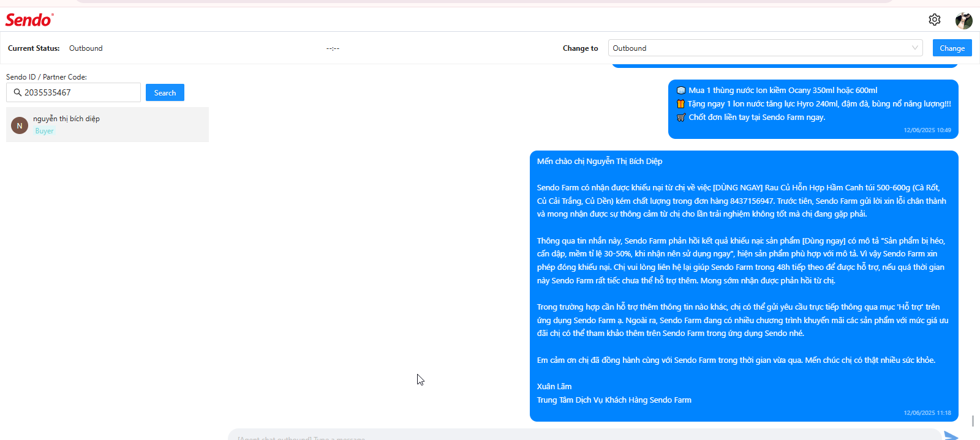Image resolution: width=980 pixels, height=440 pixels.
Task: Click the N avatar of nguyễn thị bích diệp
Action: coord(20,125)
